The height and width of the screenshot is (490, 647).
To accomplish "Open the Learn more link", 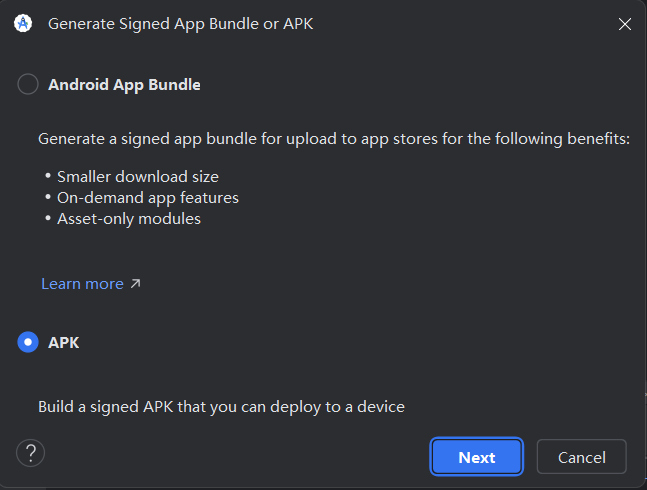I will click(82, 284).
